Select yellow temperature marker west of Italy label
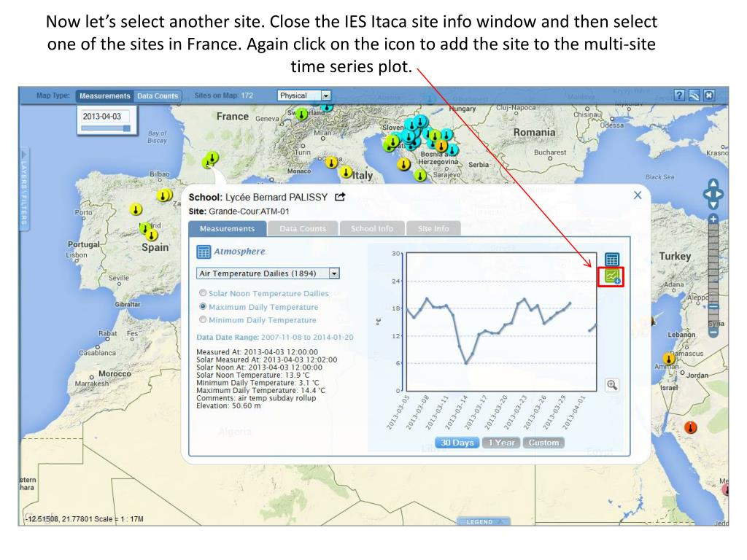This screenshot has width=747, height=560. 347,172
